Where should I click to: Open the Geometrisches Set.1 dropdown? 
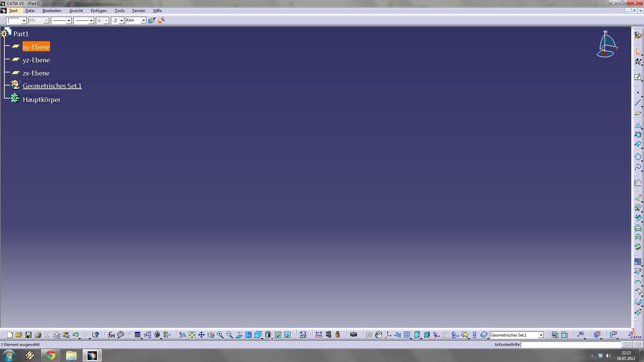pos(541,335)
